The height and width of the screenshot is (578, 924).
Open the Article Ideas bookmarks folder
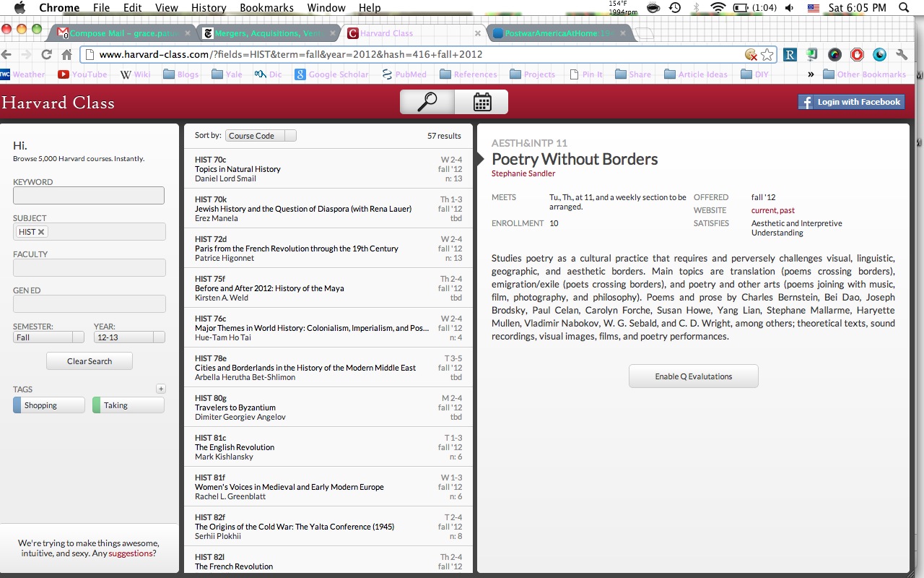696,74
